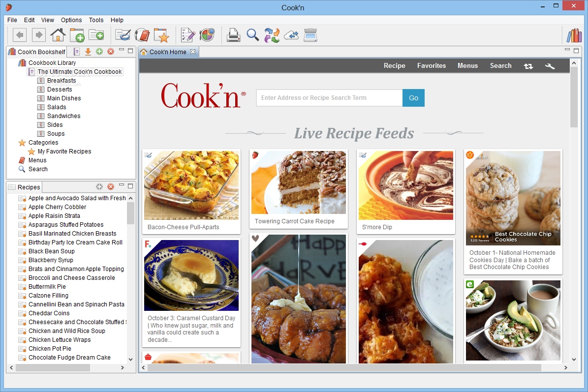Maximize the Recipes panel
The image size is (588, 392).
click(130, 185)
